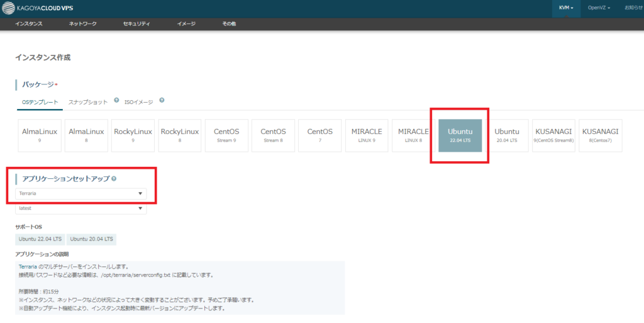
Task: Switch to the ISOイメージ tab
Action: [139, 102]
